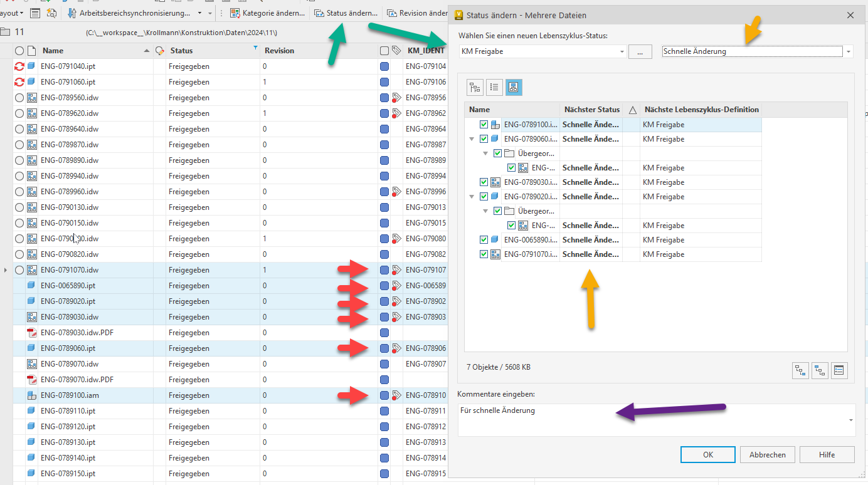
Task: Click Kategorie ändern in the toolbar
Action: 268,13
